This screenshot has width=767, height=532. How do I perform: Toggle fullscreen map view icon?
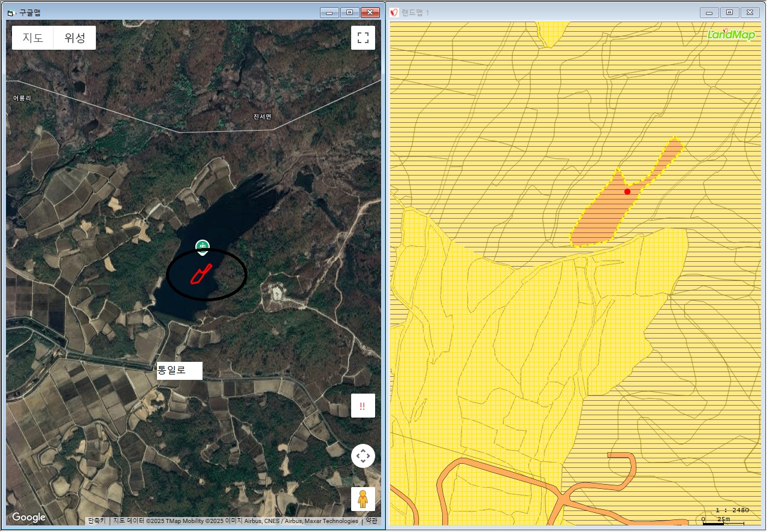(x=363, y=38)
